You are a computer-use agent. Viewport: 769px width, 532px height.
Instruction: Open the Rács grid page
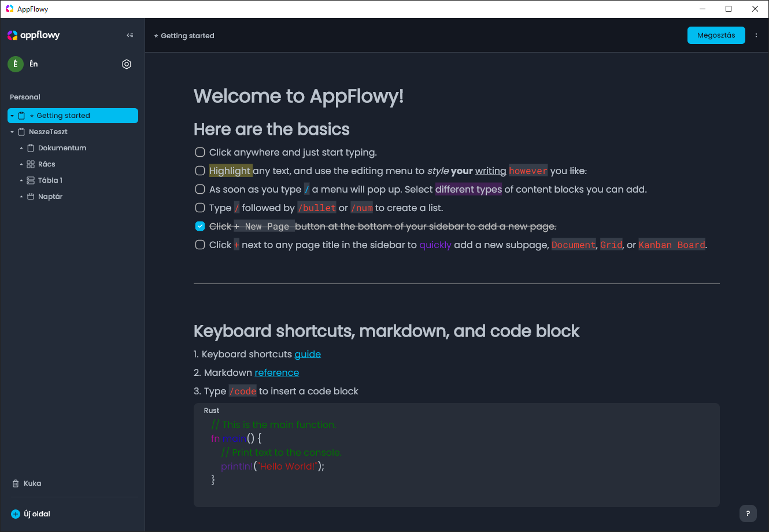coord(73,164)
